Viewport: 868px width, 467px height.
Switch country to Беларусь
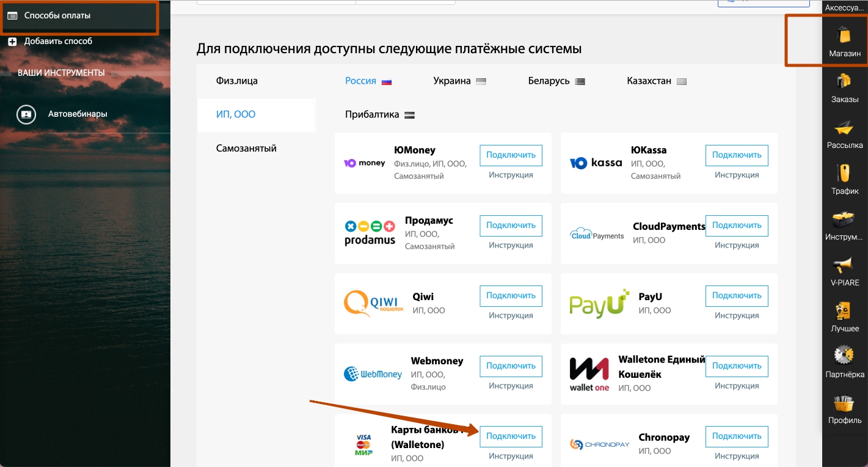[556, 81]
